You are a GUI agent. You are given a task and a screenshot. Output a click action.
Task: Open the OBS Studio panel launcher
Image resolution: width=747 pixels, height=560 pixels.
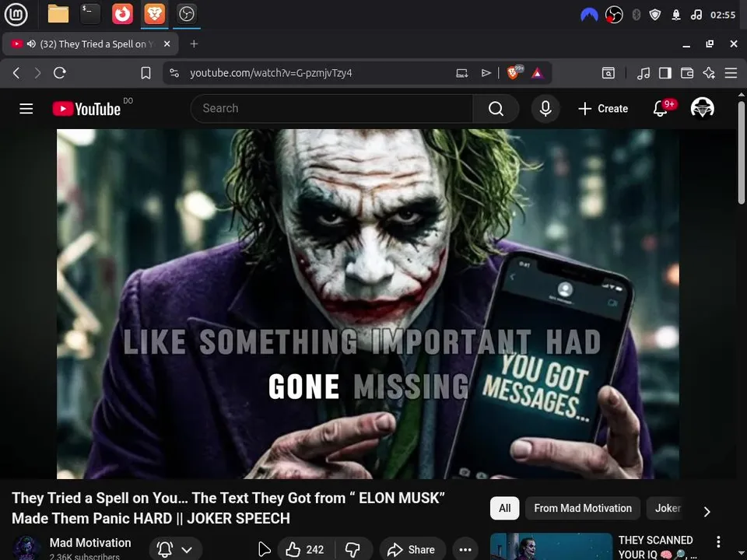pos(186,14)
